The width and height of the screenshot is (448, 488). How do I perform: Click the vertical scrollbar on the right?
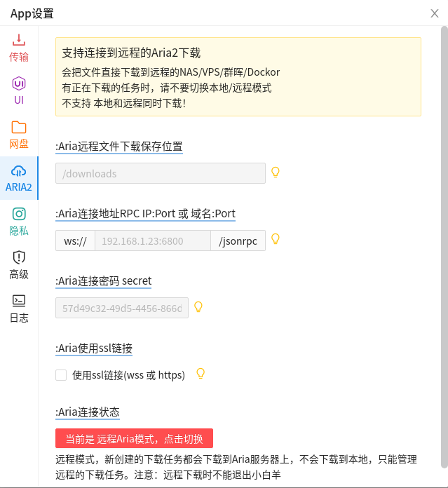(x=444, y=245)
